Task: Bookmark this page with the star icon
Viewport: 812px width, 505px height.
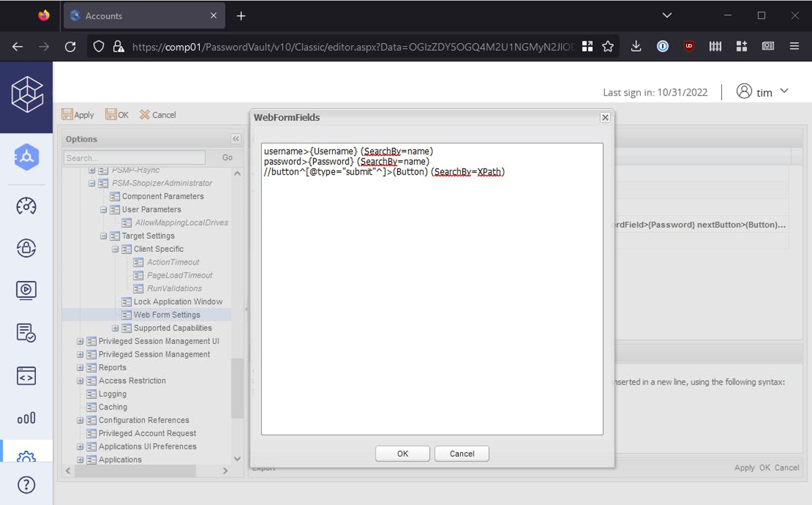Action: pos(608,46)
